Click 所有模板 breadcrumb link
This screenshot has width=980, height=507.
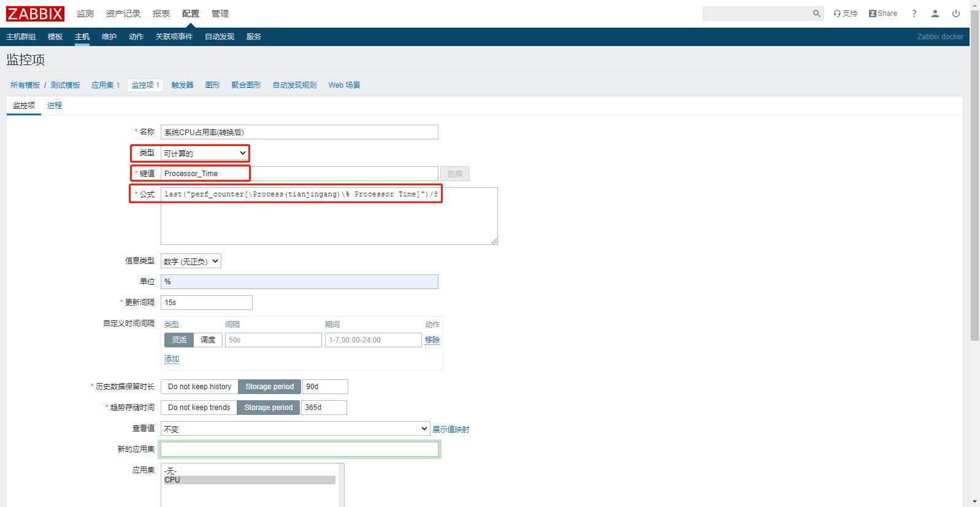(25, 85)
